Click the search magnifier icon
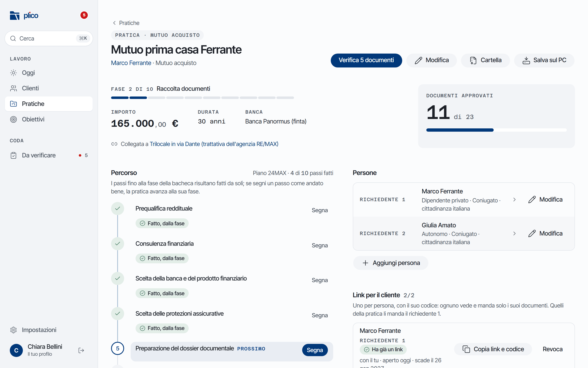Screen dimensions: 588x368 13,38
